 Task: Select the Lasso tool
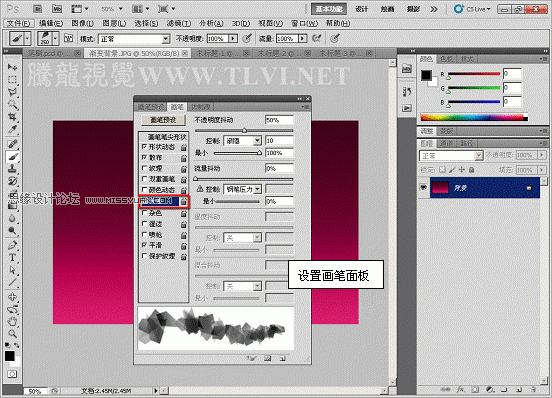tap(12, 92)
